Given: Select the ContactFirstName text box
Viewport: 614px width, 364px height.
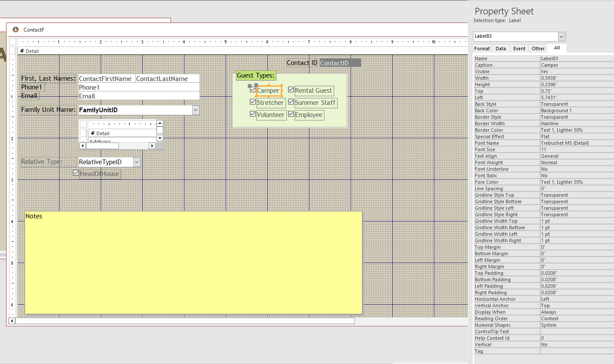Looking at the screenshot, I should point(107,78).
